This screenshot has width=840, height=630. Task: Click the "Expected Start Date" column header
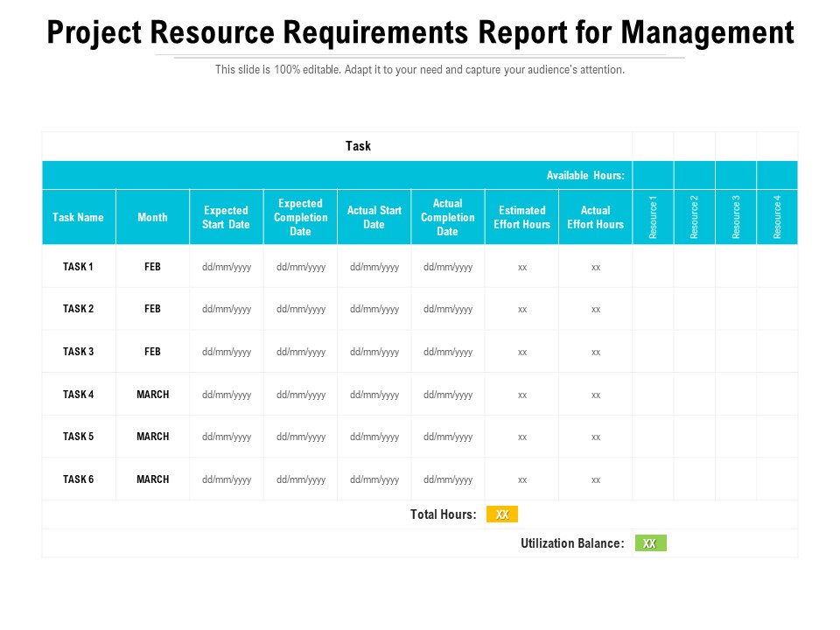tap(226, 217)
